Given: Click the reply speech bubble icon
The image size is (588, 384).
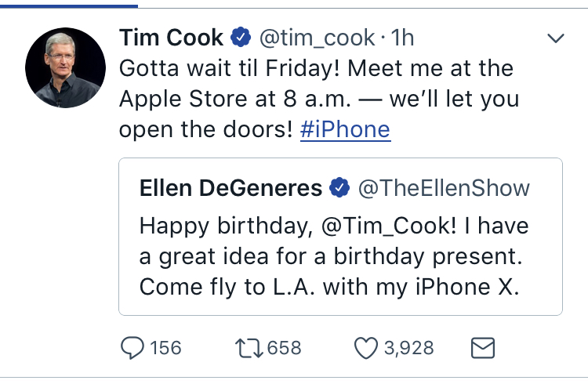Looking at the screenshot, I should [x=132, y=348].
